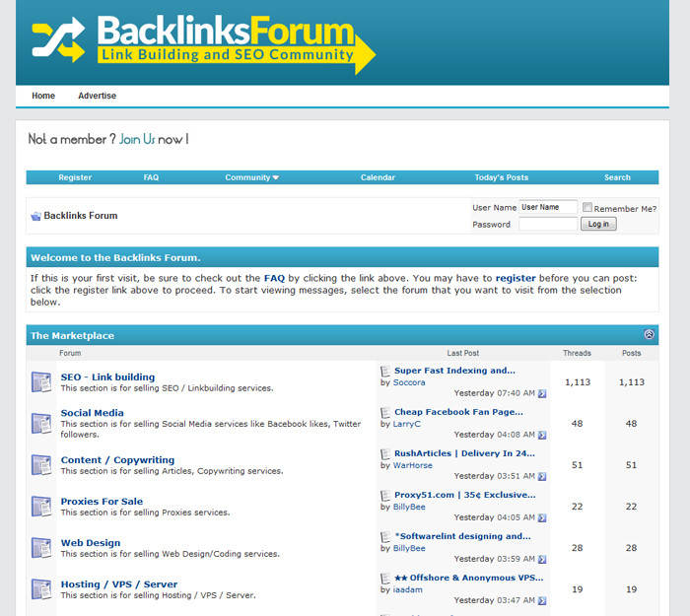View user LarryC's profile

[x=406, y=424]
